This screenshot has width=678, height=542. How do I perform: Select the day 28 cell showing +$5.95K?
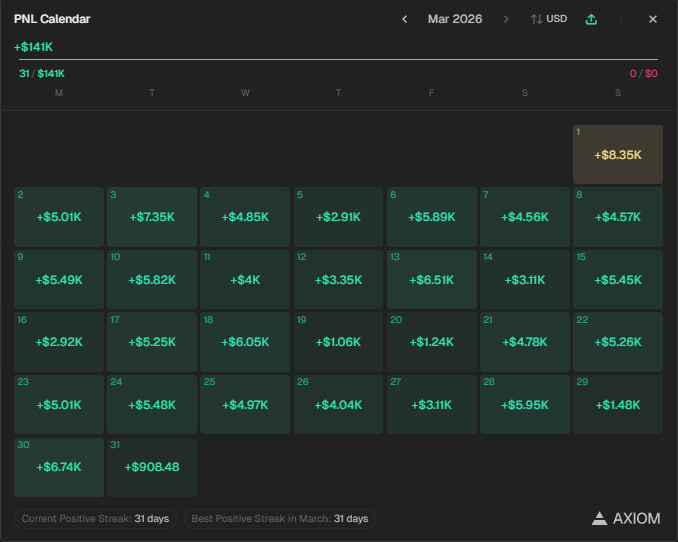click(524, 404)
